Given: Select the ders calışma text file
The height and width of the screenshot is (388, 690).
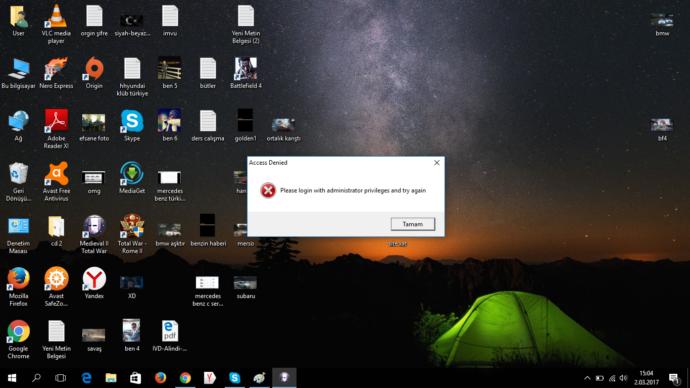Looking at the screenshot, I should pyautogui.click(x=208, y=125).
